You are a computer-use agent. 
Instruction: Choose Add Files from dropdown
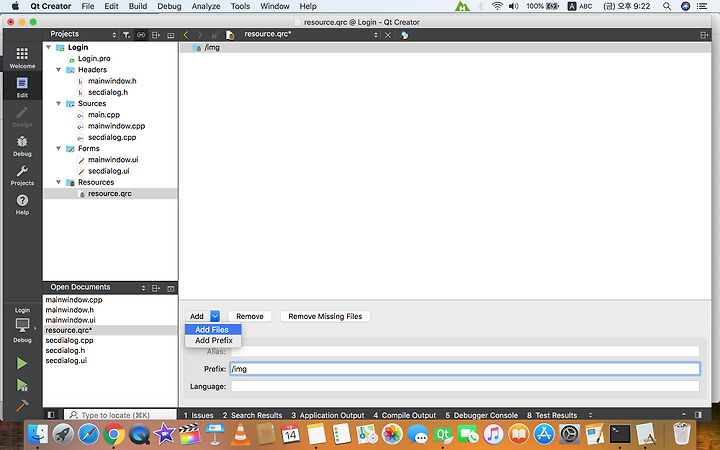[213, 330]
